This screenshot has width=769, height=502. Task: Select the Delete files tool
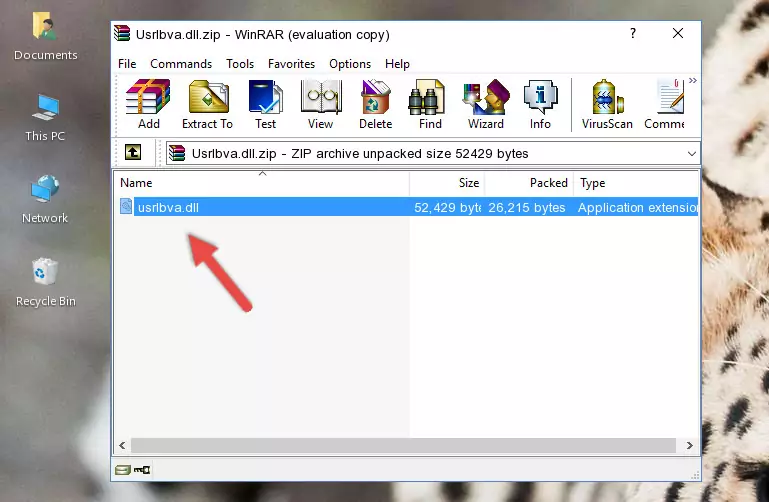[x=375, y=104]
